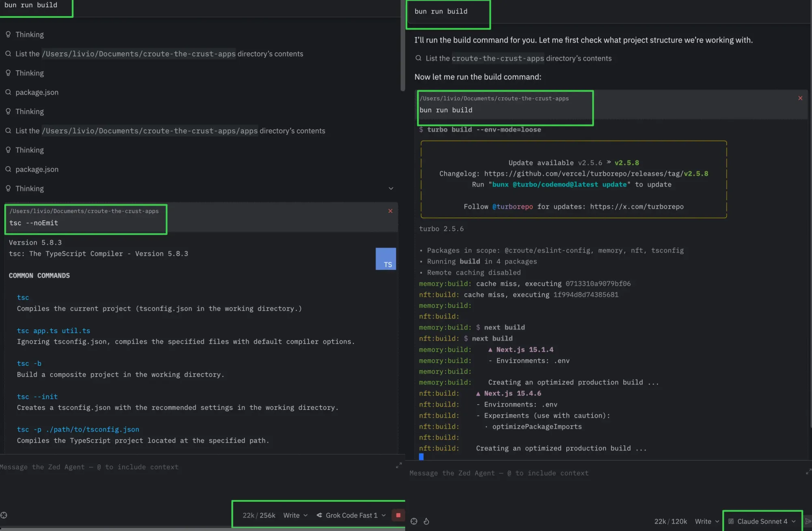Click the crosshair follow icon in right panel
Screen dimensions: 812x531
click(x=414, y=521)
